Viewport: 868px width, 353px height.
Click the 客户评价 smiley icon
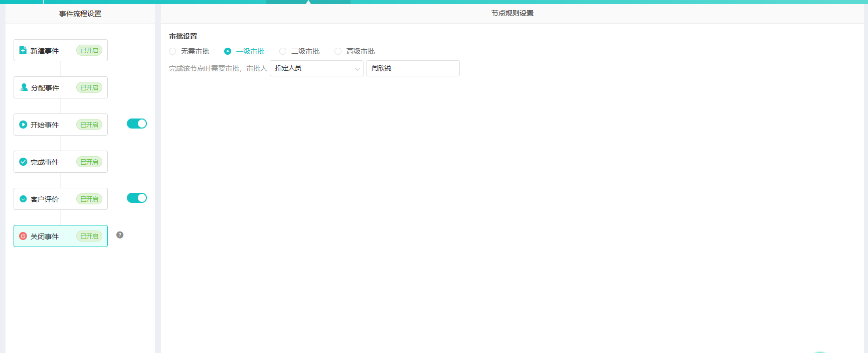point(23,199)
